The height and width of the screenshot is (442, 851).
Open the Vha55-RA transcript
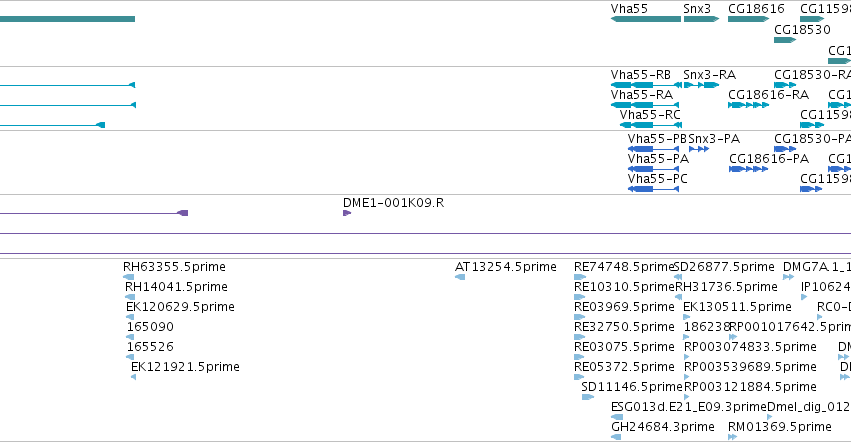[x=645, y=105]
